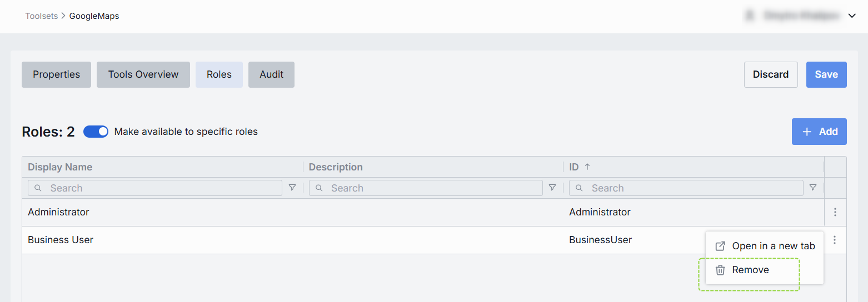Go to the Audit tab
The image size is (868, 302).
click(271, 74)
